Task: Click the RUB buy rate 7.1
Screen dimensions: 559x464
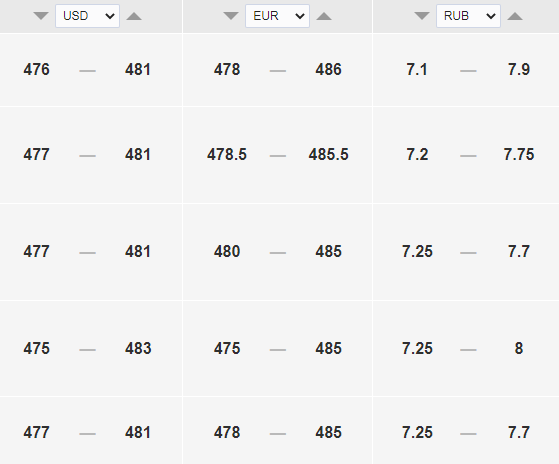Action: coord(417,69)
